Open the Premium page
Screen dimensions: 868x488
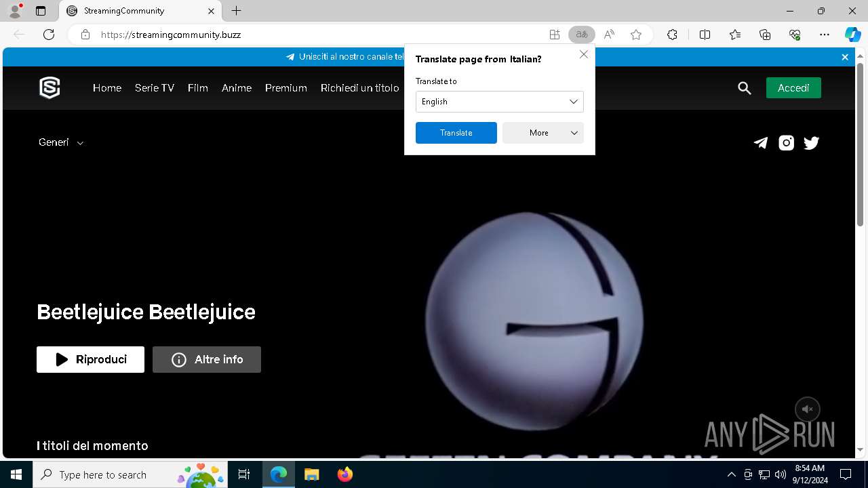[x=286, y=88]
